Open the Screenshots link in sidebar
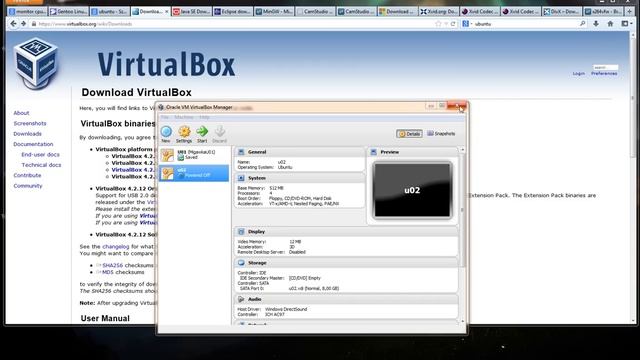Screen dimensions: 640x360 tap(30, 123)
